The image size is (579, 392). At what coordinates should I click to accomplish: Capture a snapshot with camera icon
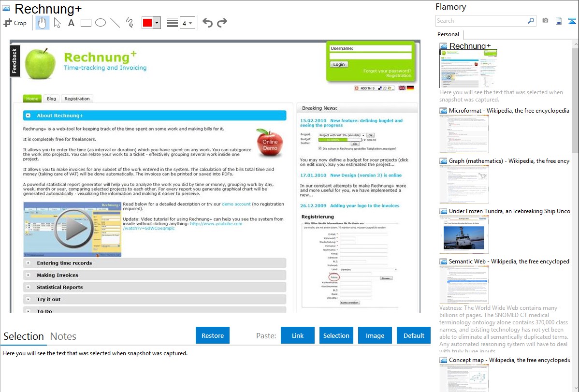545,21
